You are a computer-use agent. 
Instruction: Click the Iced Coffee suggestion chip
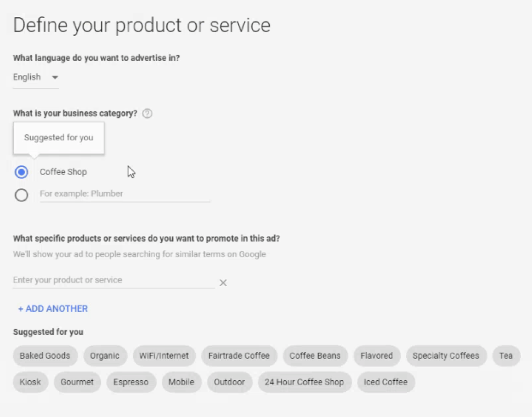[386, 382]
